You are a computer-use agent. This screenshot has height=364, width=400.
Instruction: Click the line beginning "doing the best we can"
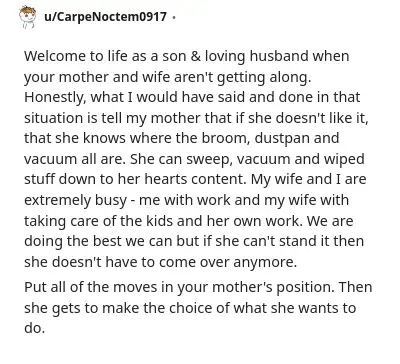(x=194, y=241)
